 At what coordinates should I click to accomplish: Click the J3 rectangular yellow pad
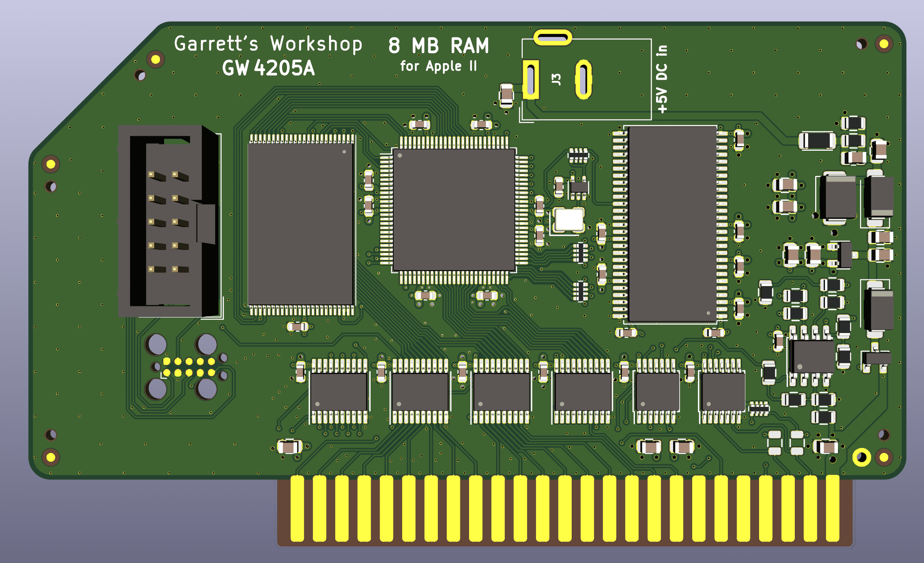click(531, 79)
